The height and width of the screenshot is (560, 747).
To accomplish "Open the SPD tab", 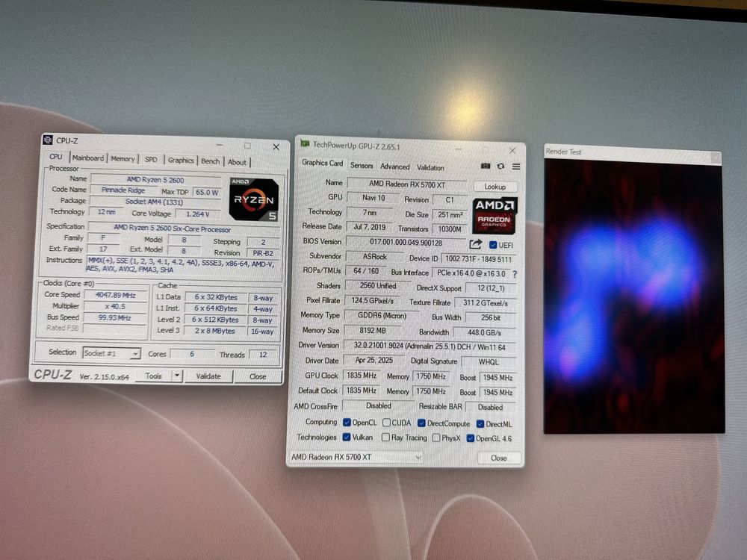I will [151, 160].
